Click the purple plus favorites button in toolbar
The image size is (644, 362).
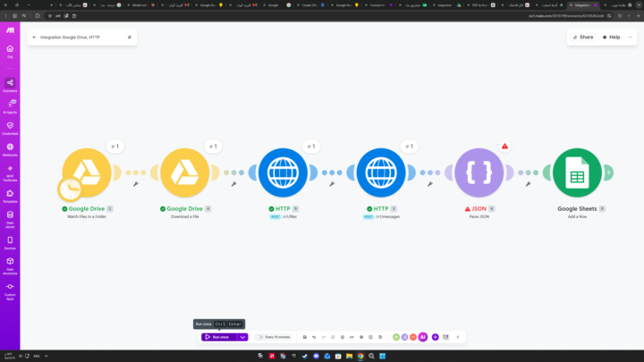[436, 337]
